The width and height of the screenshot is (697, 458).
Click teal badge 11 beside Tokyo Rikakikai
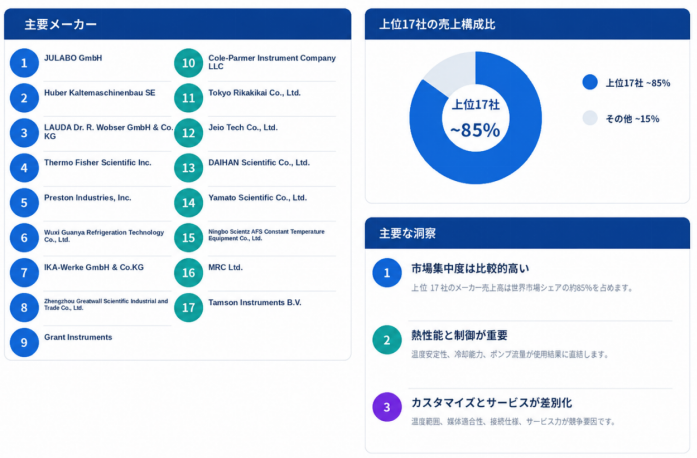click(x=188, y=98)
